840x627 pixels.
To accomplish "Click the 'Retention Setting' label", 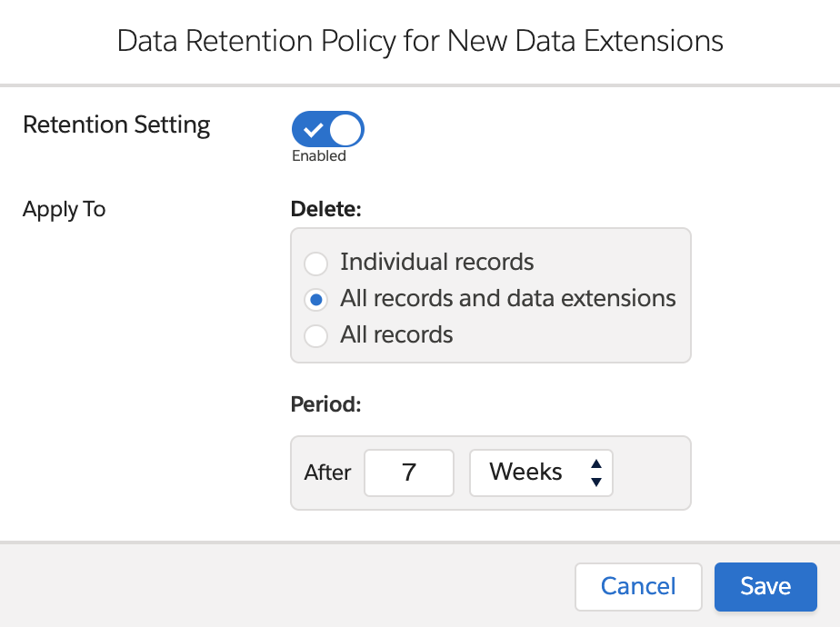I will pos(116,124).
